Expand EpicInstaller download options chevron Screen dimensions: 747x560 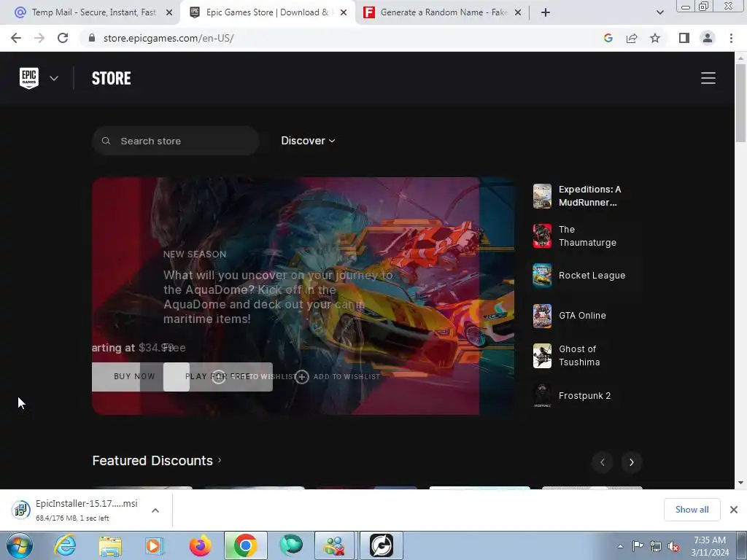(x=155, y=510)
